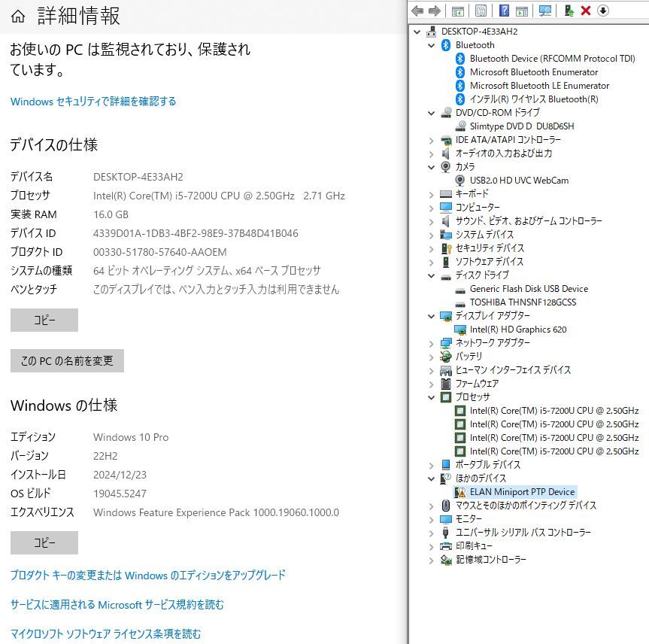The height and width of the screenshot is (644, 649).
Task: Click the カメラ webcam category icon
Action: (x=446, y=167)
